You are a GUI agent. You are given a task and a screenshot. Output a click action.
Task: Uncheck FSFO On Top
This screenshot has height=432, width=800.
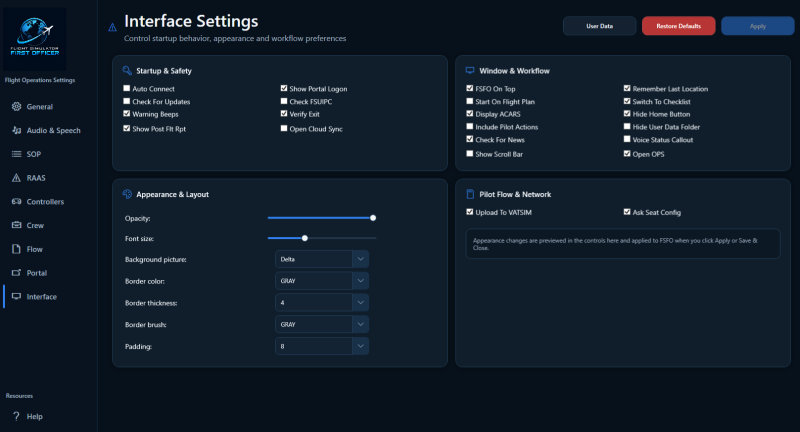(469, 88)
